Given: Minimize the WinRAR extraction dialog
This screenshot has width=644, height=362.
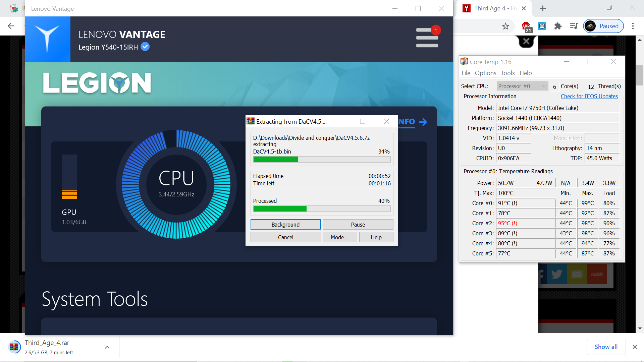Looking at the screenshot, I should tap(339, 121).
